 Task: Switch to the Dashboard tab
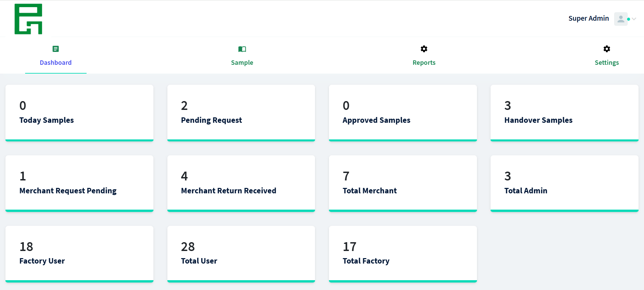[x=56, y=63]
